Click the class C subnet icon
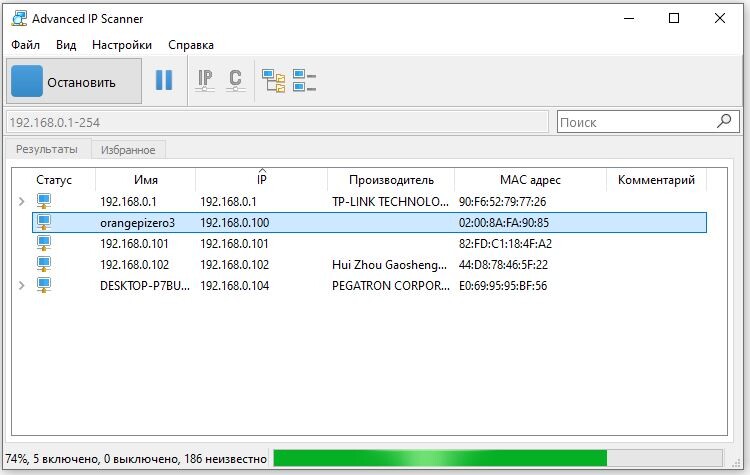750x475 pixels. click(235, 80)
